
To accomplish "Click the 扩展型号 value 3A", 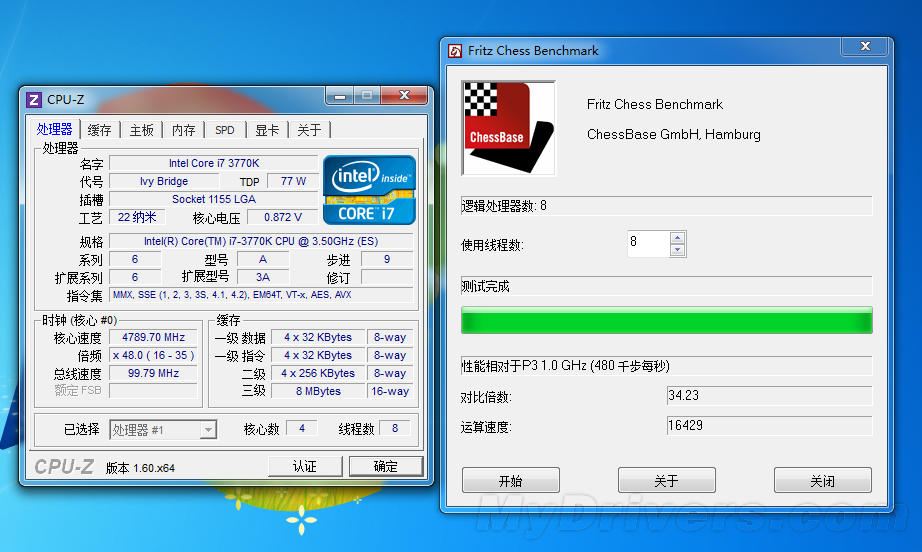I will [x=263, y=277].
